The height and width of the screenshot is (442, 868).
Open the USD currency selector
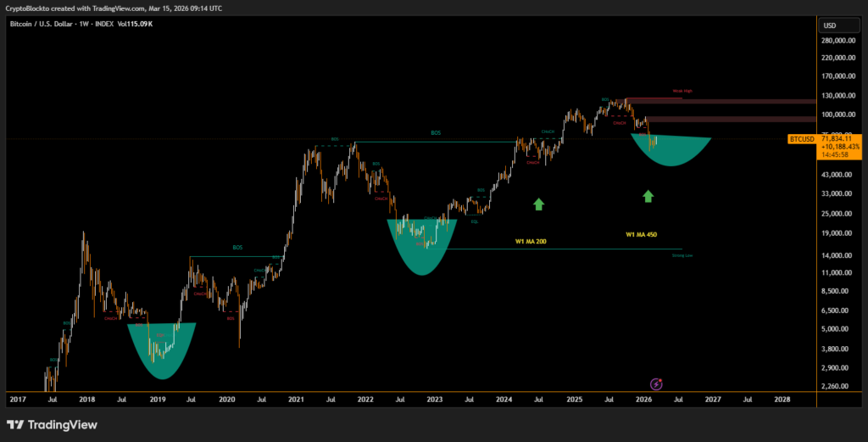(x=829, y=25)
